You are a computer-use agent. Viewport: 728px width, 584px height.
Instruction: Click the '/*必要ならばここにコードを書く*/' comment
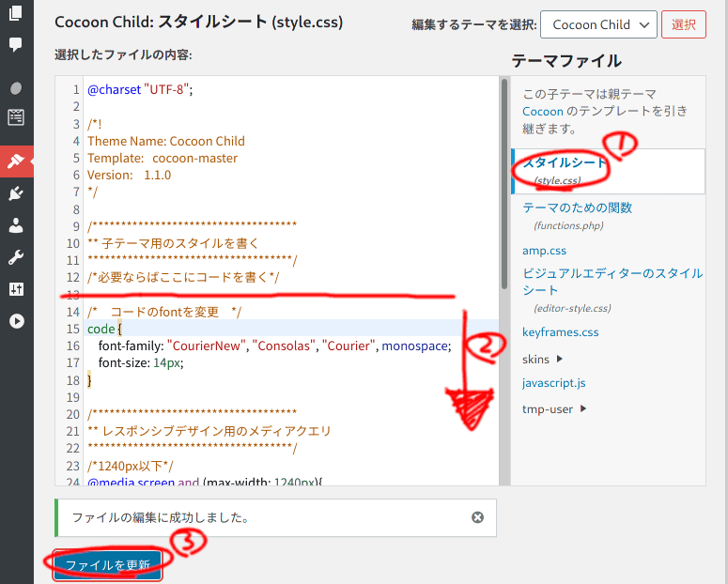(x=183, y=278)
